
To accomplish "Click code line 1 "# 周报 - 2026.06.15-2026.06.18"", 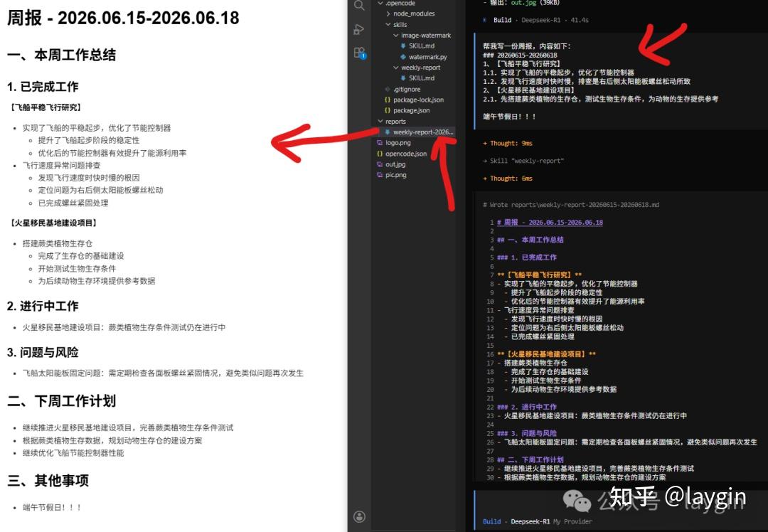I will (x=550, y=222).
